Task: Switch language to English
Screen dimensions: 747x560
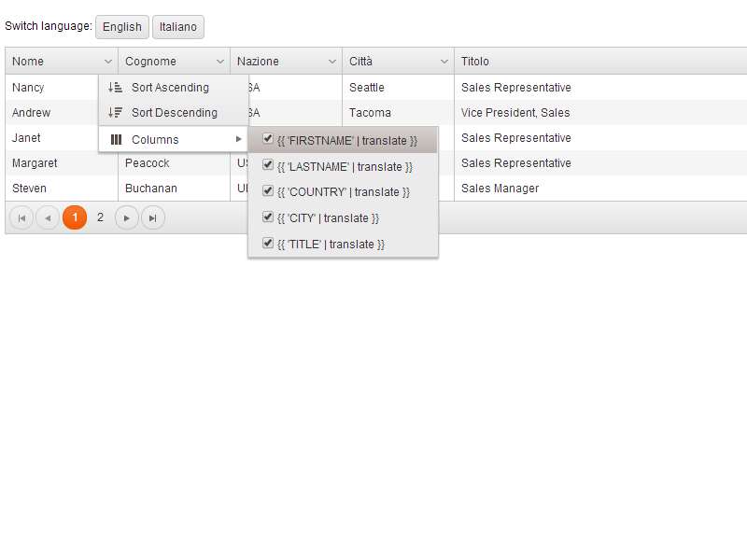Action: pos(122,27)
